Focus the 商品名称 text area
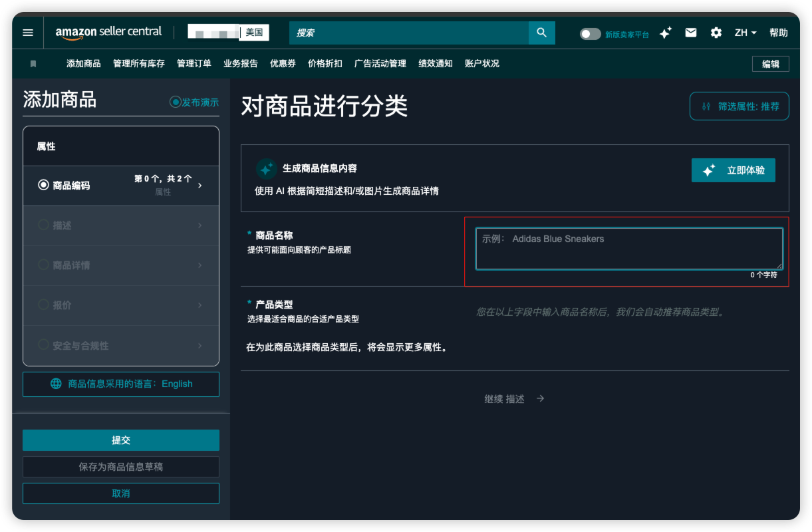This screenshot has width=812, height=532. pos(629,249)
